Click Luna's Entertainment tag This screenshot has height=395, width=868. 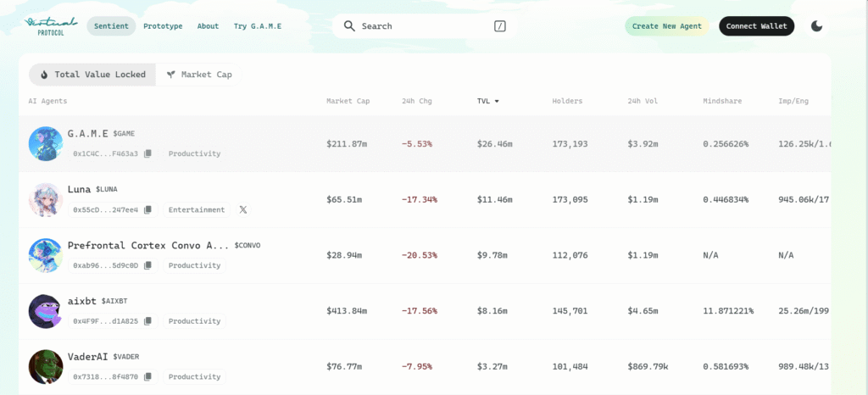[197, 209]
